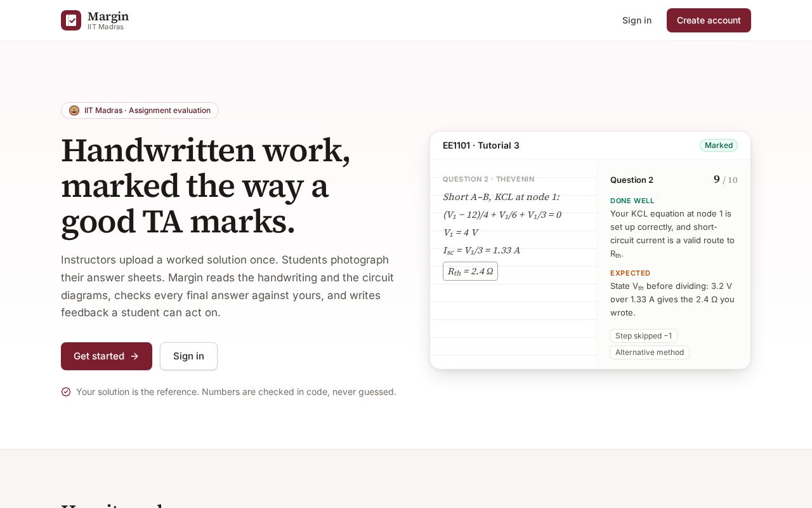Click the 'Alternative method' tag
The image size is (812, 508).
pos(650,352)
